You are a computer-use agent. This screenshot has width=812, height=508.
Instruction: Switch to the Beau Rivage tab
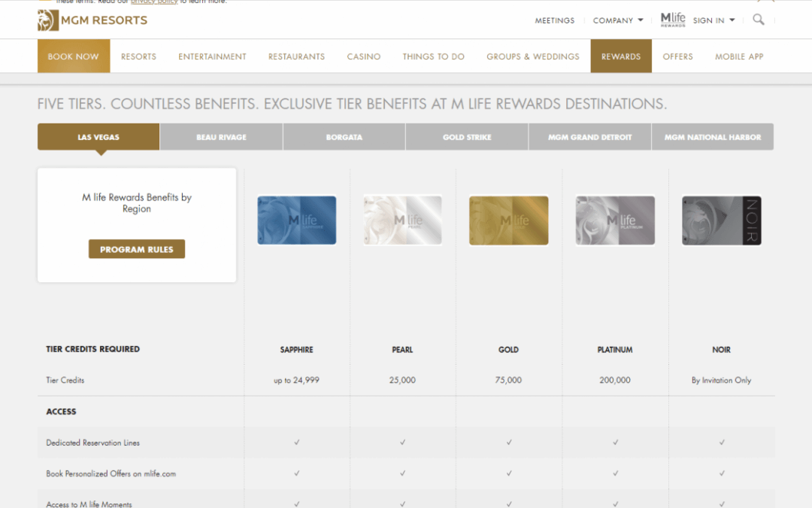[221, 137]
